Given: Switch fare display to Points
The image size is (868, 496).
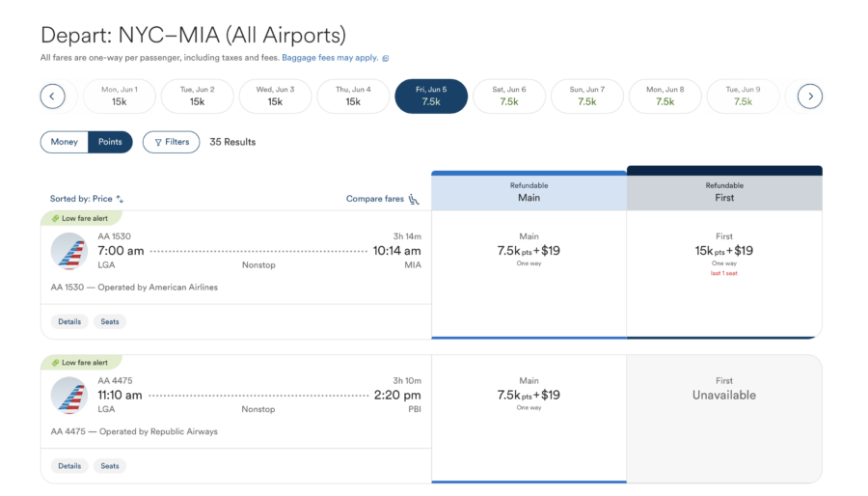Looking at the screenshot, I should coord(110,142).
